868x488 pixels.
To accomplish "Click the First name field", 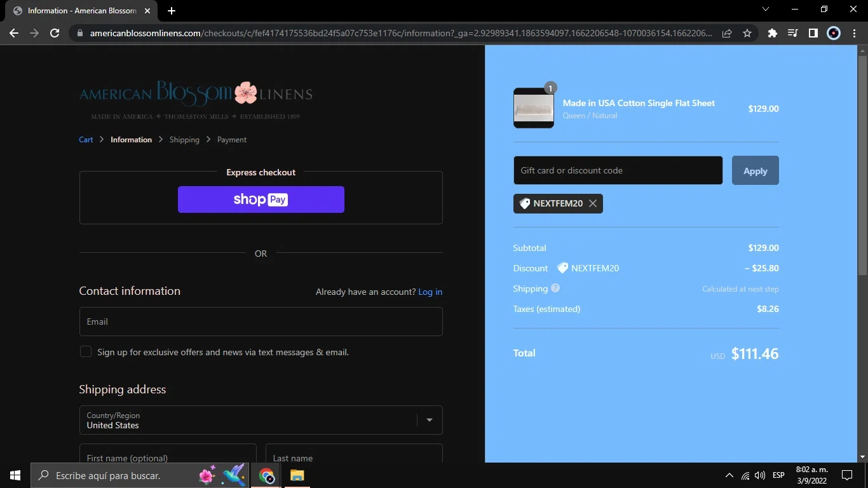I will (168, 454).
